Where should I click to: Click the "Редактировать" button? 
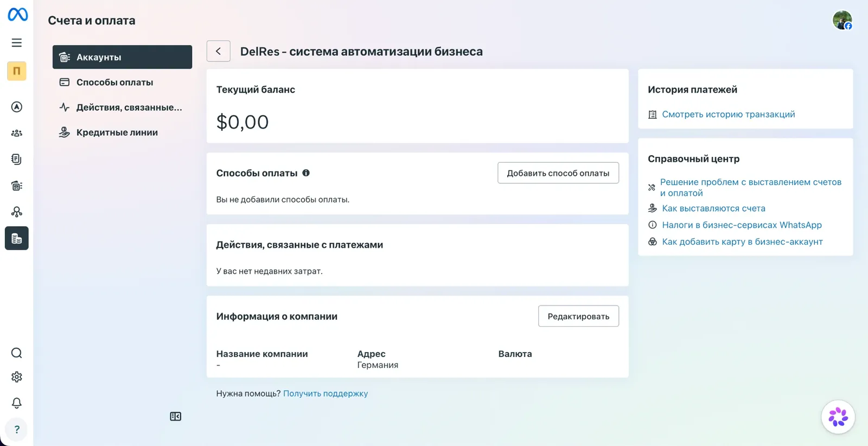(x=578, y=316)
